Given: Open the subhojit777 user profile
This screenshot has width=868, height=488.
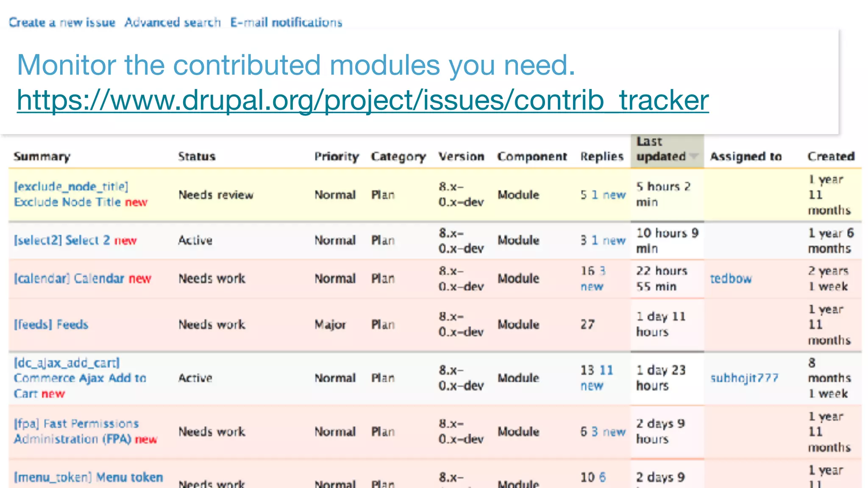Looking at the screenshot, I should (x=744, y=378).
